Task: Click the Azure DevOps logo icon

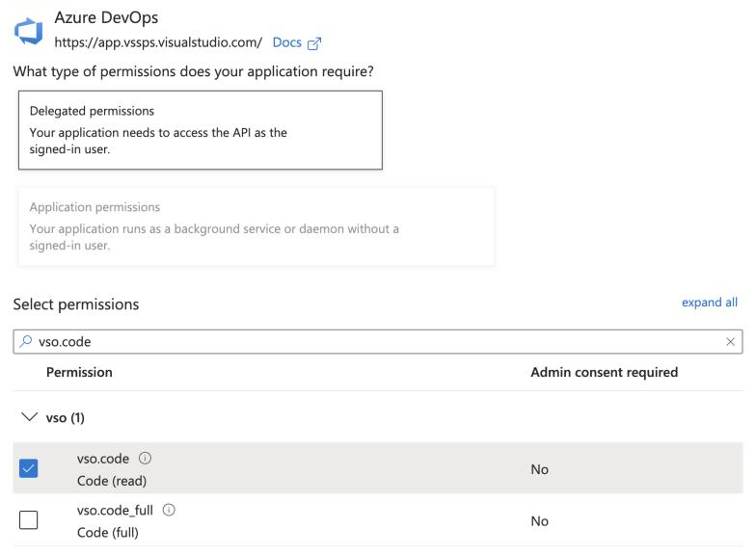Action: coord(29,31)
